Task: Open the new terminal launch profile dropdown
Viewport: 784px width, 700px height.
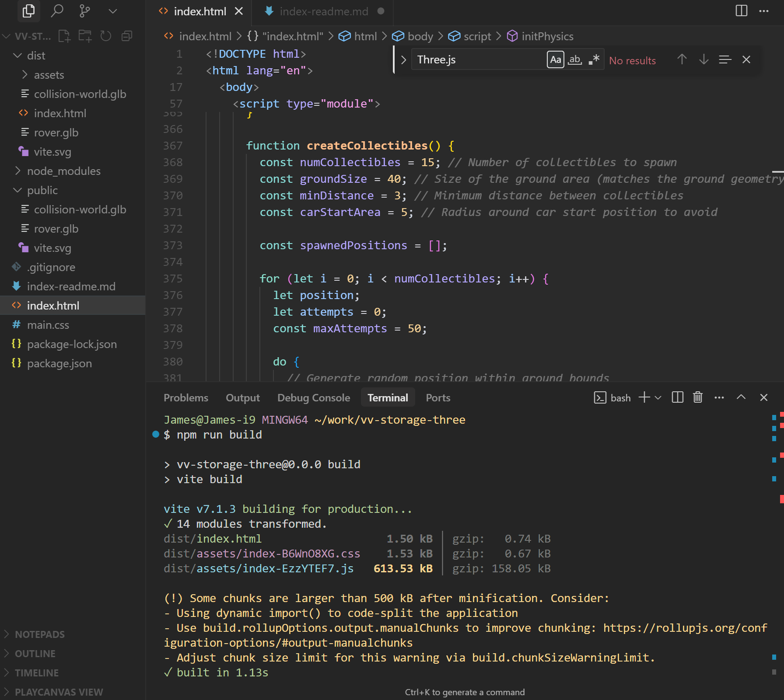Action: point(658,397)
